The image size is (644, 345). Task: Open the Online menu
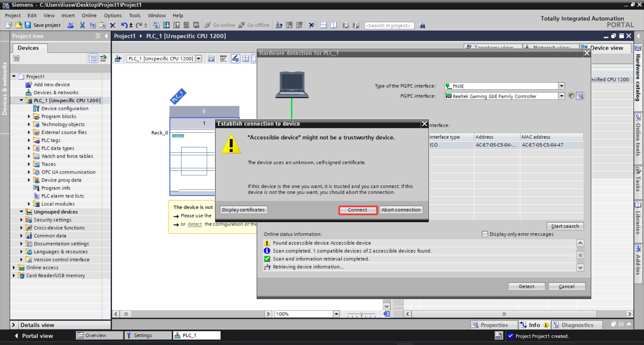89,15
